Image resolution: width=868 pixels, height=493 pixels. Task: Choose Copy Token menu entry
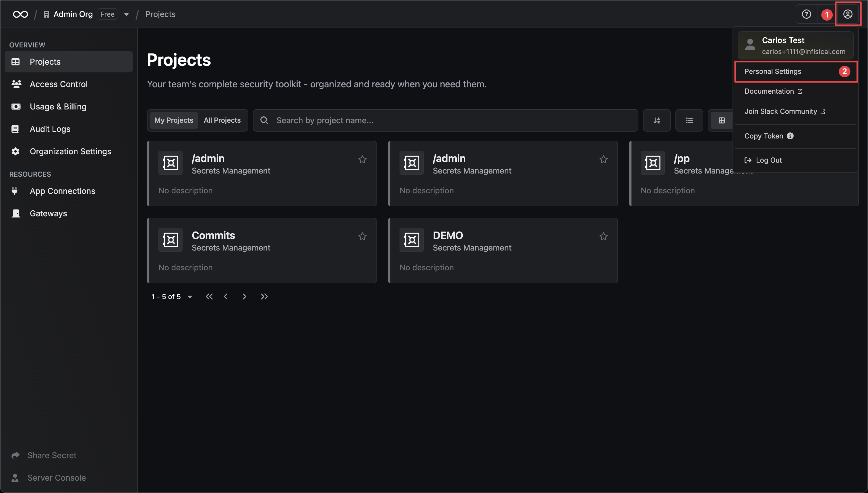pyautogui.click(x=796, y=136)
